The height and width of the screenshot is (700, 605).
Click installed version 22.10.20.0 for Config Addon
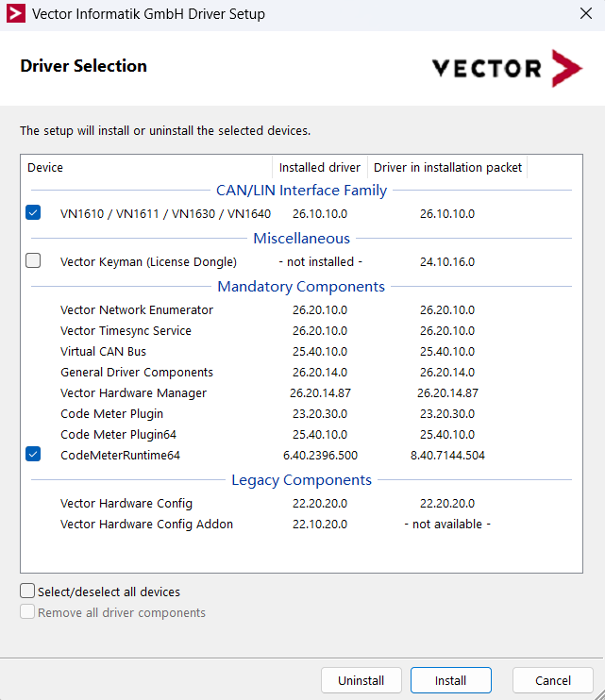[320, 525]
